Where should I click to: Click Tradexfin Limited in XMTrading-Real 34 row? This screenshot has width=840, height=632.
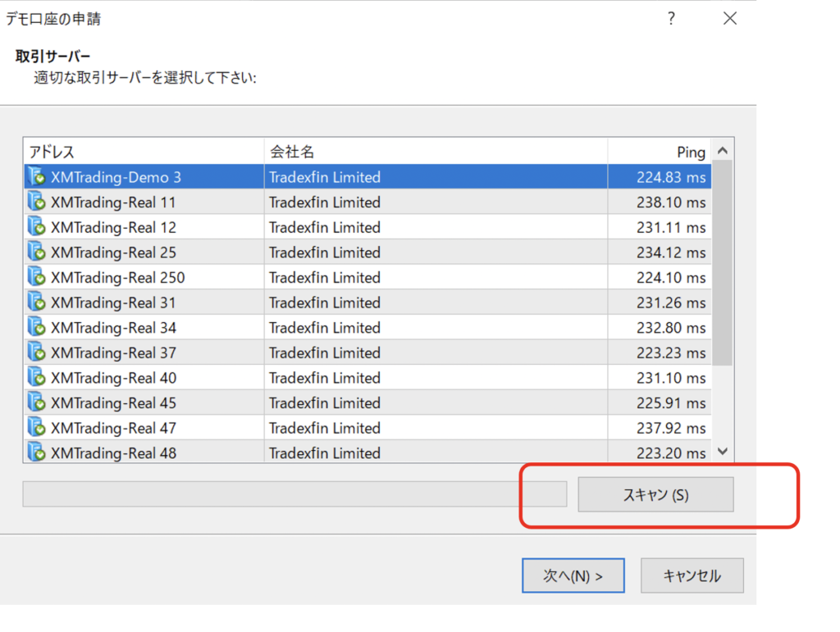[x=325, y=328]
